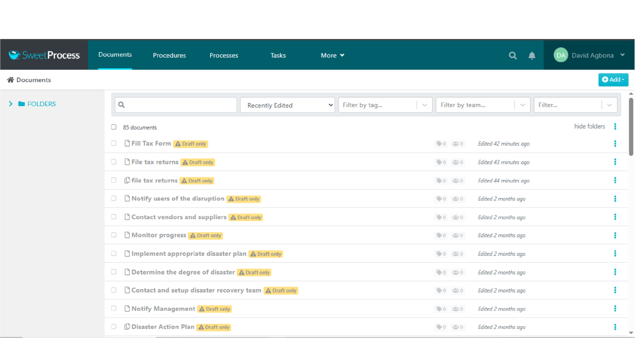
Task: Expand the More menu in the navbar
Action: click(332, 55)
